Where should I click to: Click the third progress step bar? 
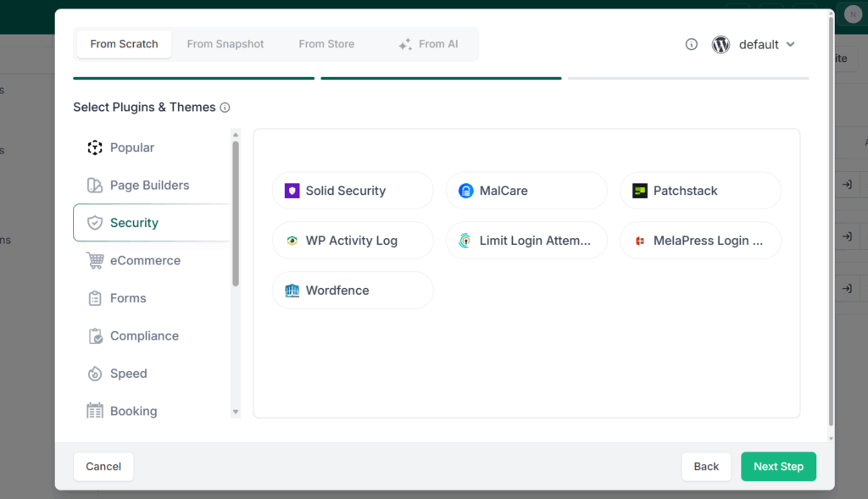[688, 79]
